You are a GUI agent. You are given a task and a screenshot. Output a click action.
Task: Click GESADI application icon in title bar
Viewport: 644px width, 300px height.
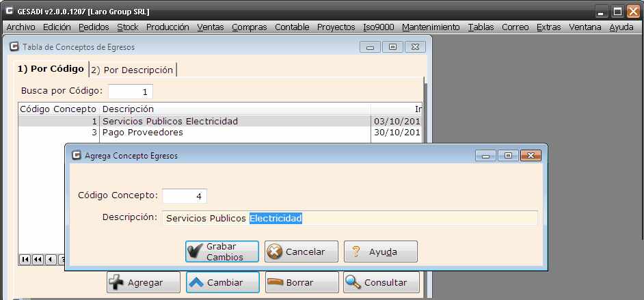point(9,12)
